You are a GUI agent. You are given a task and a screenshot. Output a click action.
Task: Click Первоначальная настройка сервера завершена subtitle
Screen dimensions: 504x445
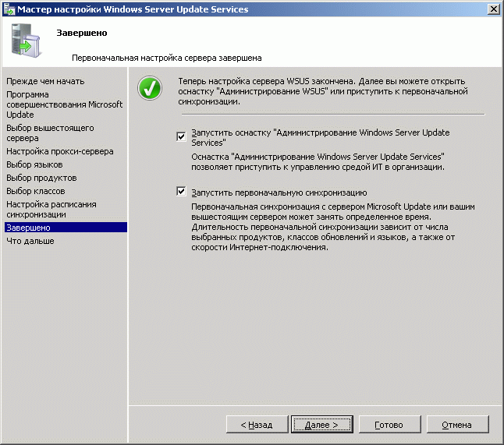point(166,58)
